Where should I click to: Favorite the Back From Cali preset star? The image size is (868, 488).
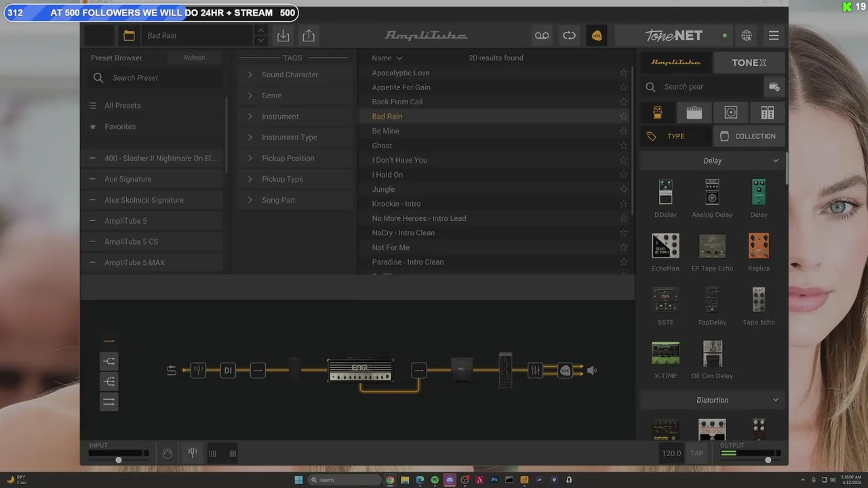pos(624,102)
